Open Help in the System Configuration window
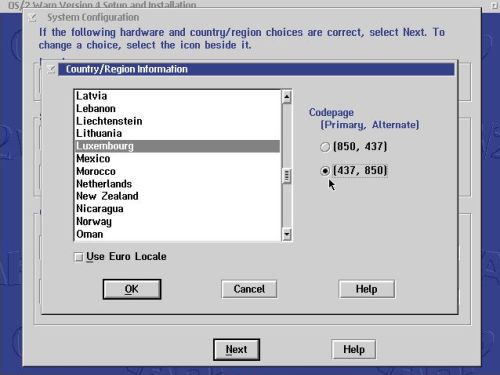This screenshot has height=375, width=500. tap(354, 349)
